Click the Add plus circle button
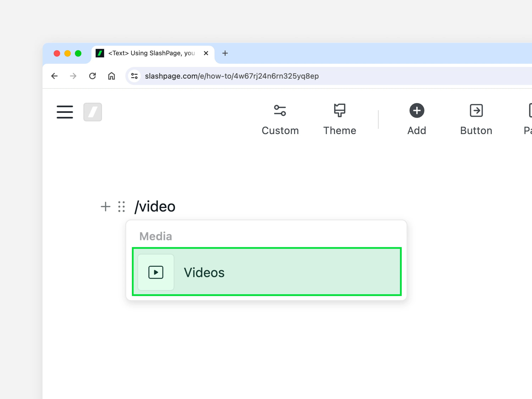Viewport: 532px width, 399px height. (417, 119)
